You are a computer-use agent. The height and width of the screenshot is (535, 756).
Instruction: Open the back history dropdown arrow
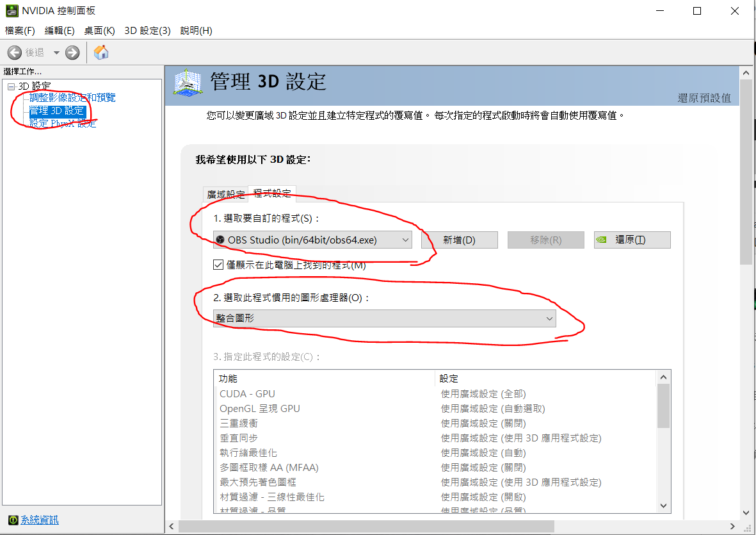[56, 53]
